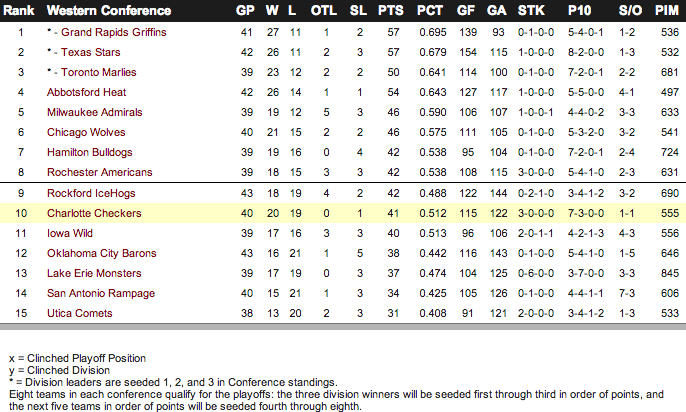
Task: Click the Utica Comets team name
Action: coord(80,314)
